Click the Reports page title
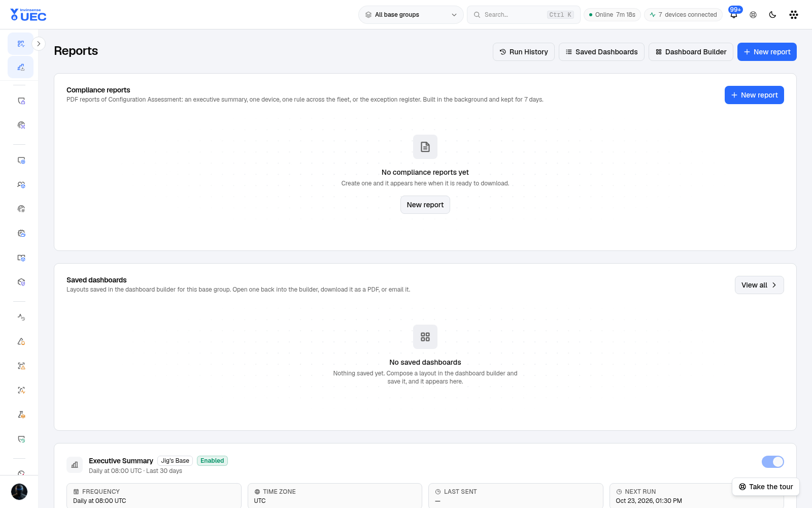The height and width of the screenshot is (508, 812). [x=76, y=51]
